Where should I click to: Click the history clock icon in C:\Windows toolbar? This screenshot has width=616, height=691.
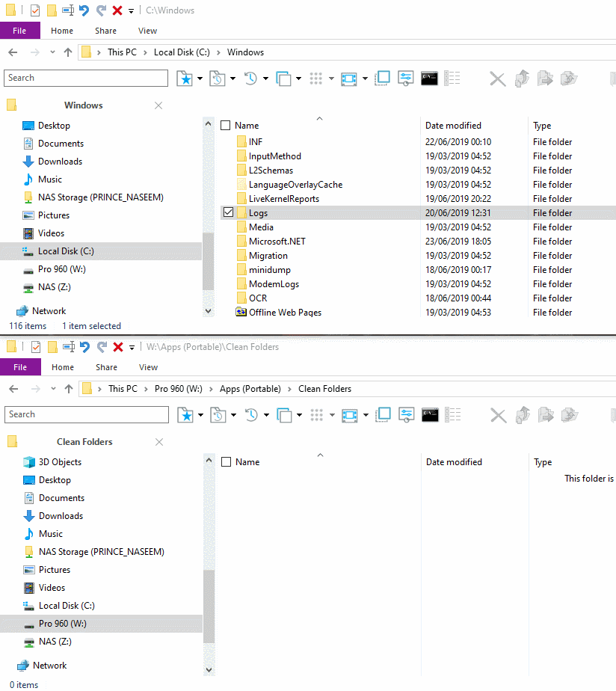(x=251, y=79)
